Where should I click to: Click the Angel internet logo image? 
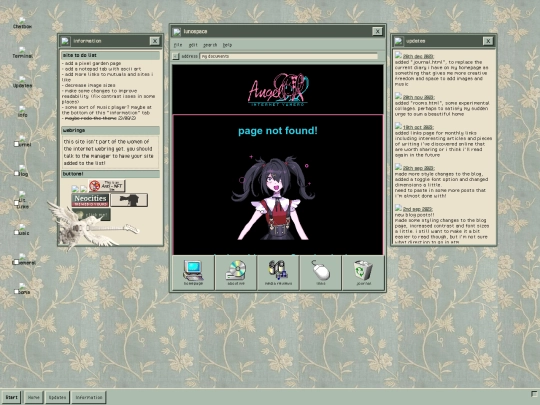click(278, 89)
